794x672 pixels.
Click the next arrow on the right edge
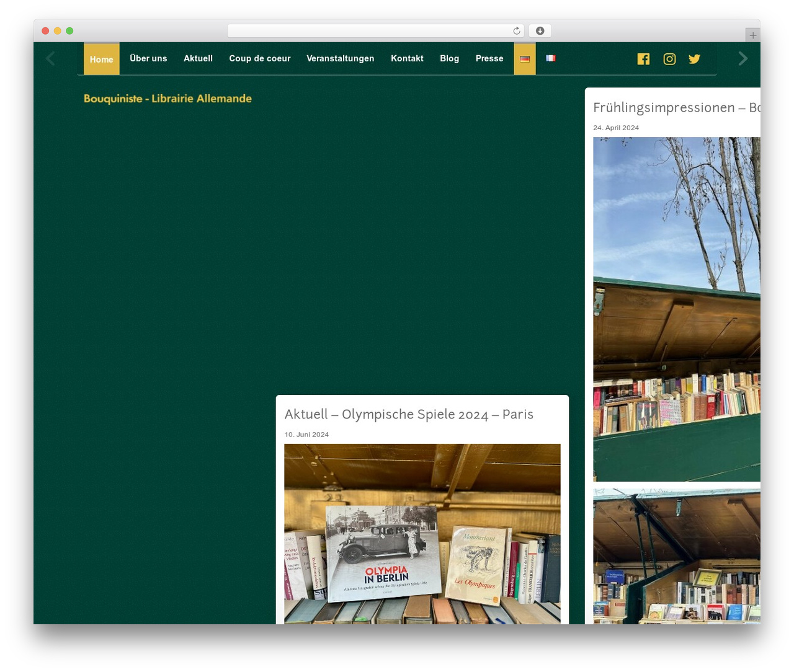click(743, 58)
